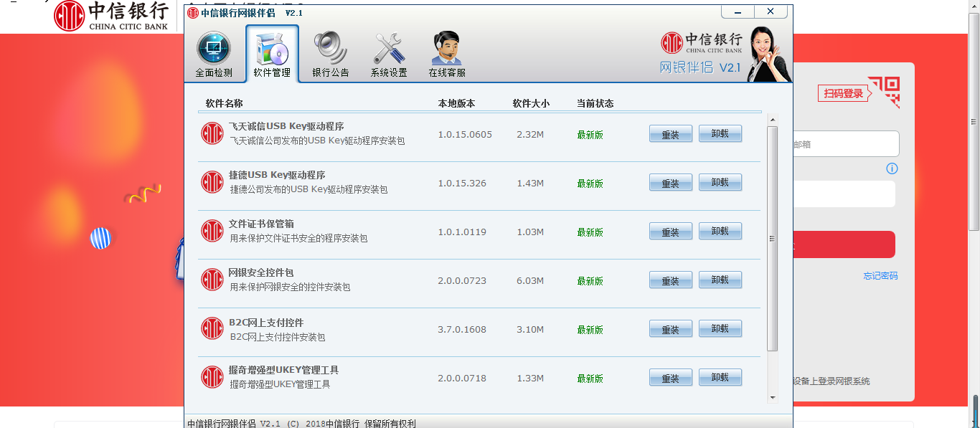Click the copyright text in the status bar

click(x=301, y=423)
